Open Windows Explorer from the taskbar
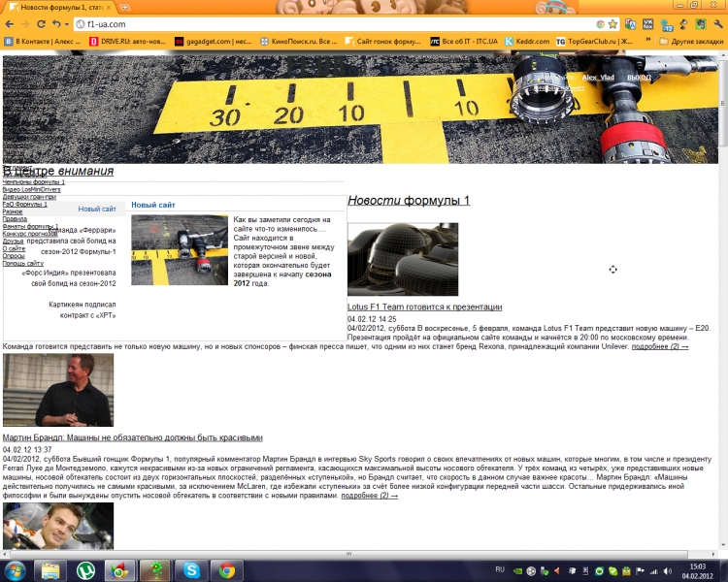The width and height of the screenshot is (728, 582). pos(50,571)
